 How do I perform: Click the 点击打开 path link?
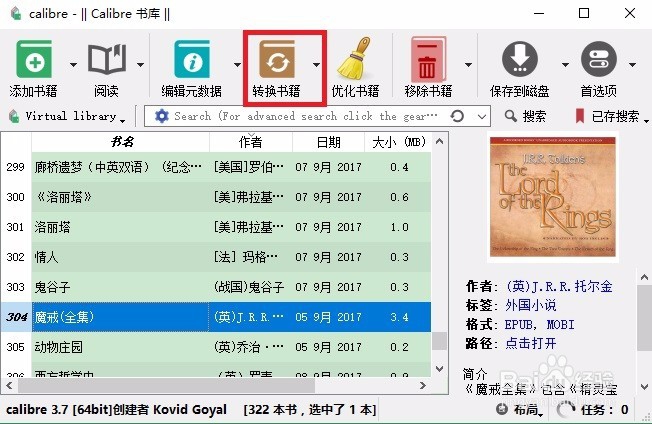click(531, 343)
